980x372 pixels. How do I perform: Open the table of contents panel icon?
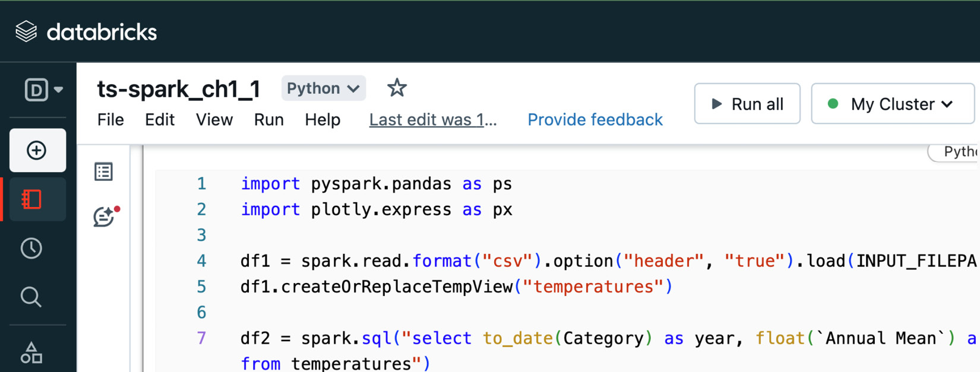pyautogui.click(x=104, y=171)
